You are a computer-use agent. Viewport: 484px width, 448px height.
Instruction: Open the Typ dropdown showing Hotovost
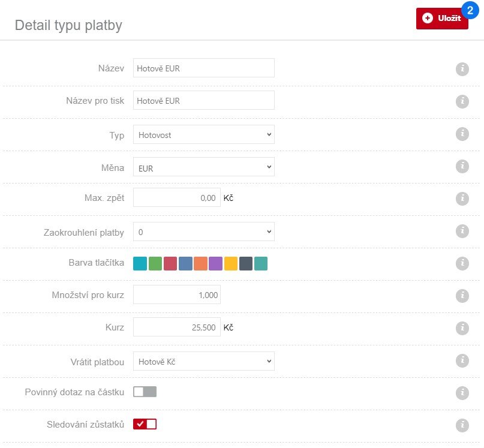click(203, 135)
